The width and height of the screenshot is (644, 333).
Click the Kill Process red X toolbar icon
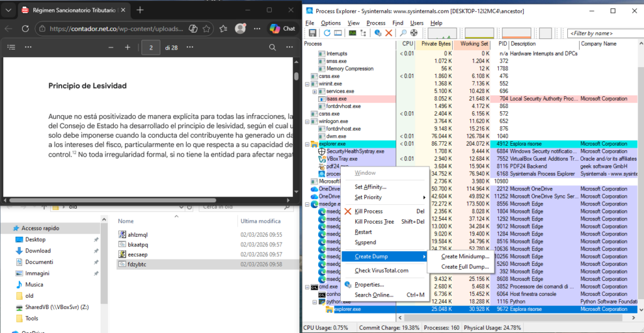coord(388,33)
